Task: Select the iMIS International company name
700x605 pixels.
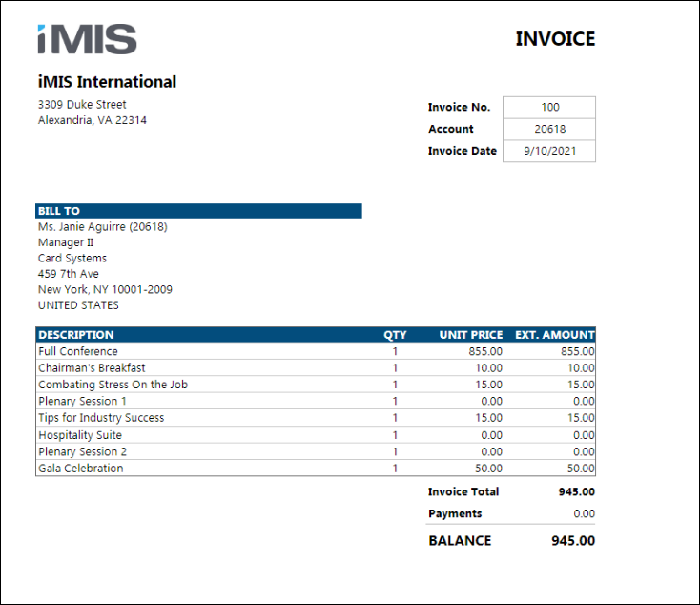Action: pos(107,82)
